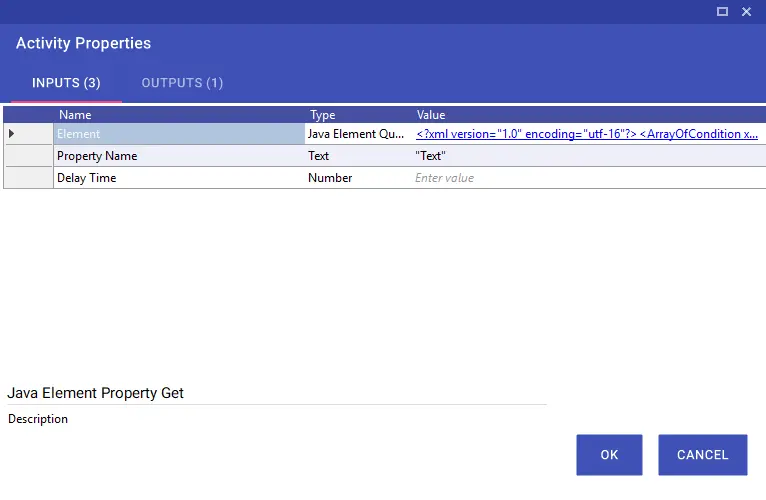Click the Name column header

tap(75, 115)
